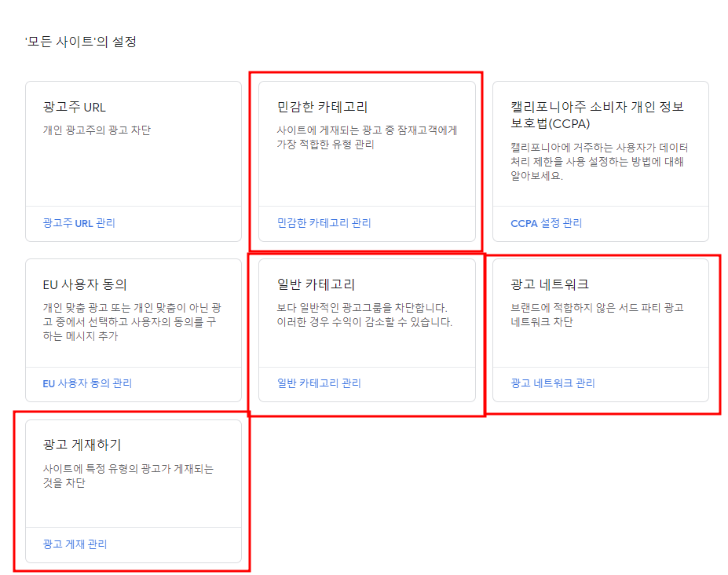This screenshot has height=575, width=728.
Task: Click description starting 개인 맞춤 광고 또는
Action: pos(132,322)
